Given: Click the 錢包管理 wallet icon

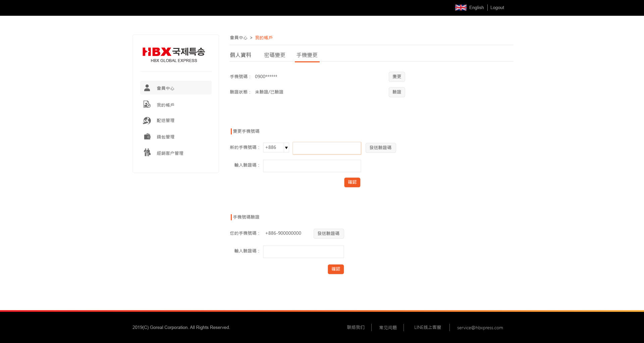Looking at the screenshot, I should tap(147, 136).
